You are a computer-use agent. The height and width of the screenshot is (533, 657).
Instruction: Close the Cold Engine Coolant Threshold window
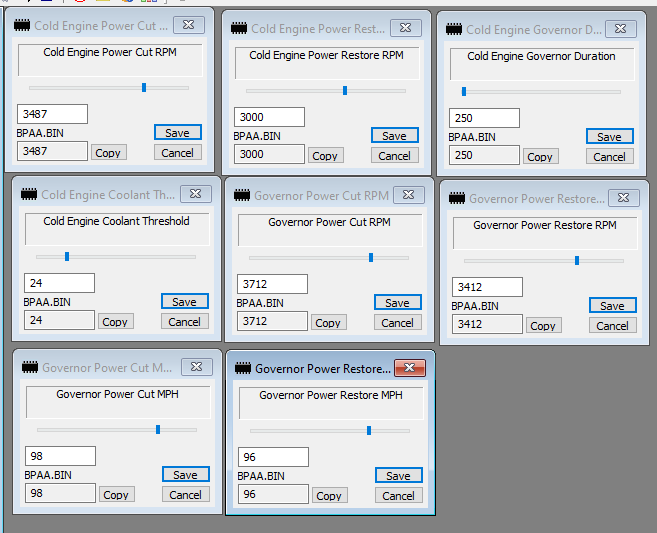195,194
